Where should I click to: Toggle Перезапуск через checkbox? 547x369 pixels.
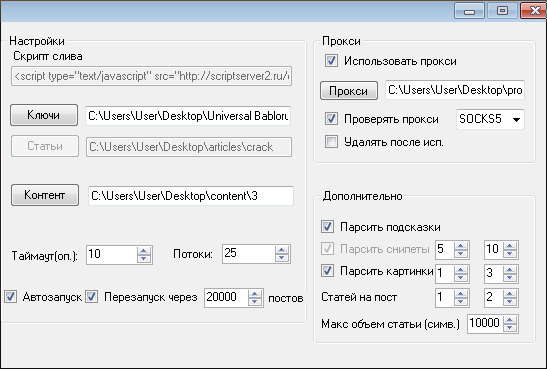(92, 296)
